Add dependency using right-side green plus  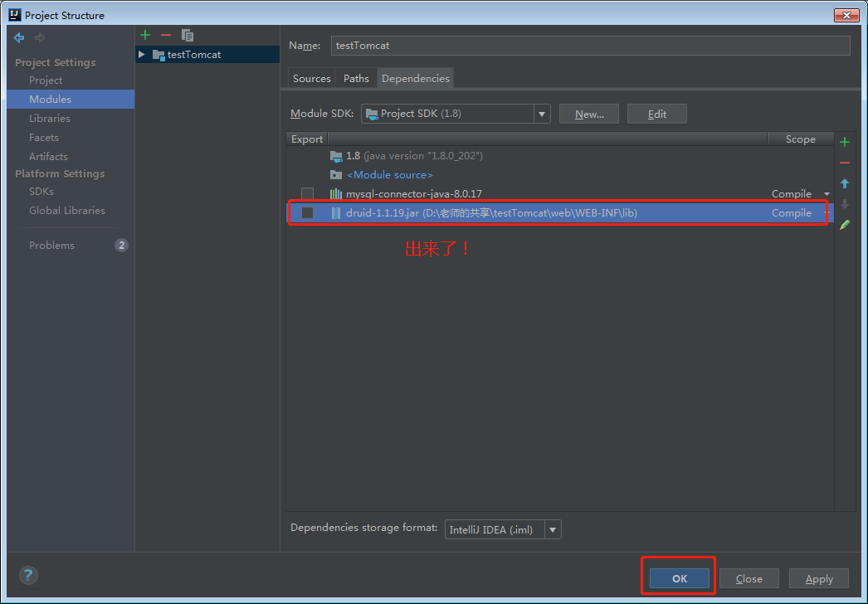[x=844, y=142]
